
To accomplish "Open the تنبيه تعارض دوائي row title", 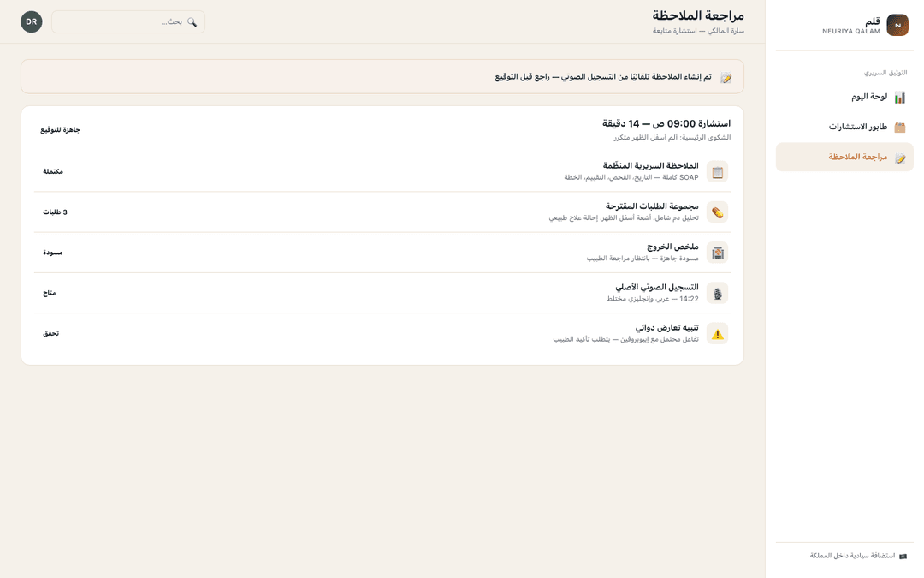I will tap(667, 328).
